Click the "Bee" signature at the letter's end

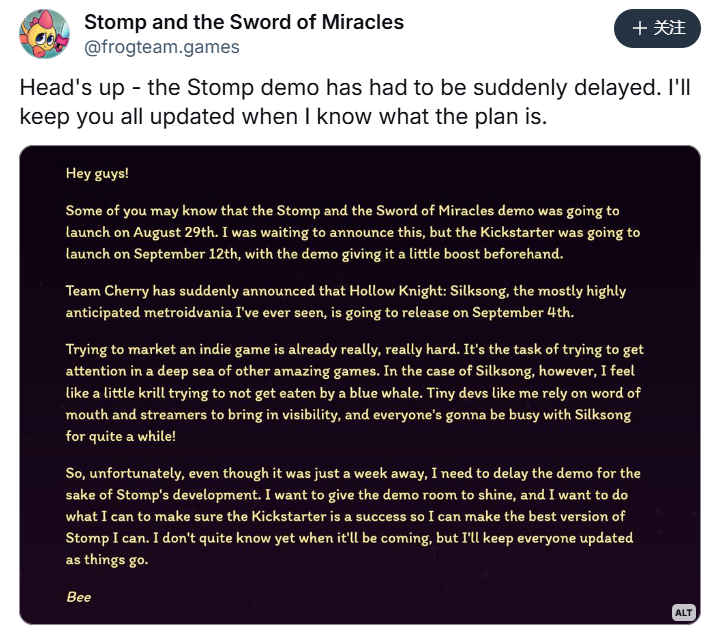coord(78,597)
